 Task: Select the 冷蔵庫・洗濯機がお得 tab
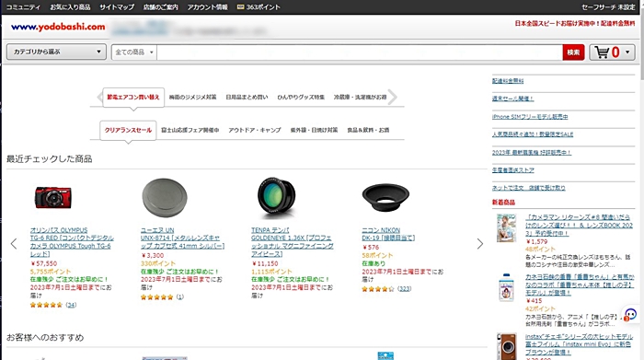[x=360, y=98]
